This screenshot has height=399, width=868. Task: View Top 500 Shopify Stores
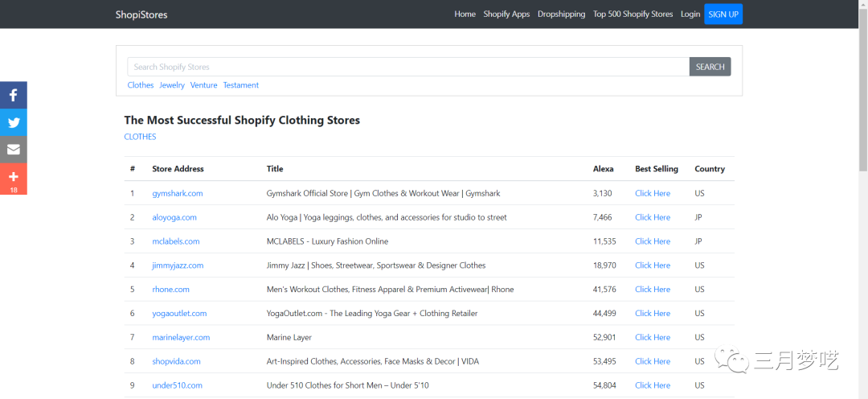(633, 14)
